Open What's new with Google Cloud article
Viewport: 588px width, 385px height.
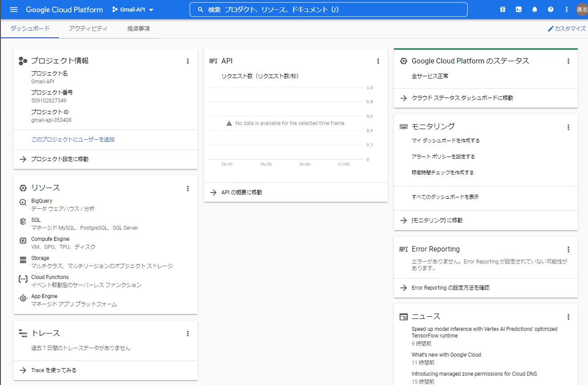(x=446, y=355)
